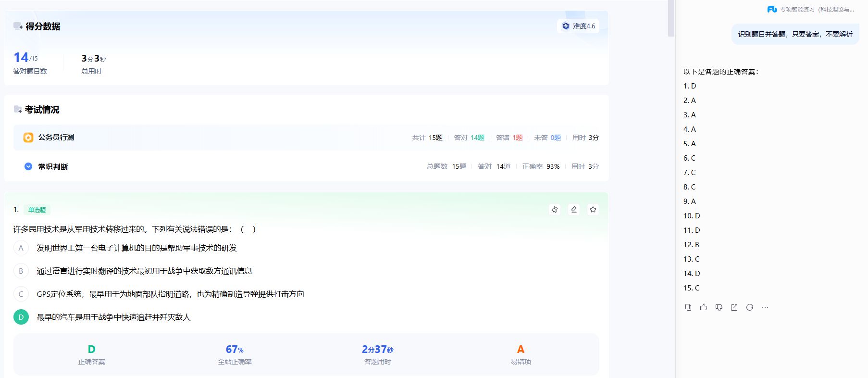Open the 专项智能练习 chat title
The height and width of the screenshot is (378, 868).
817,9
